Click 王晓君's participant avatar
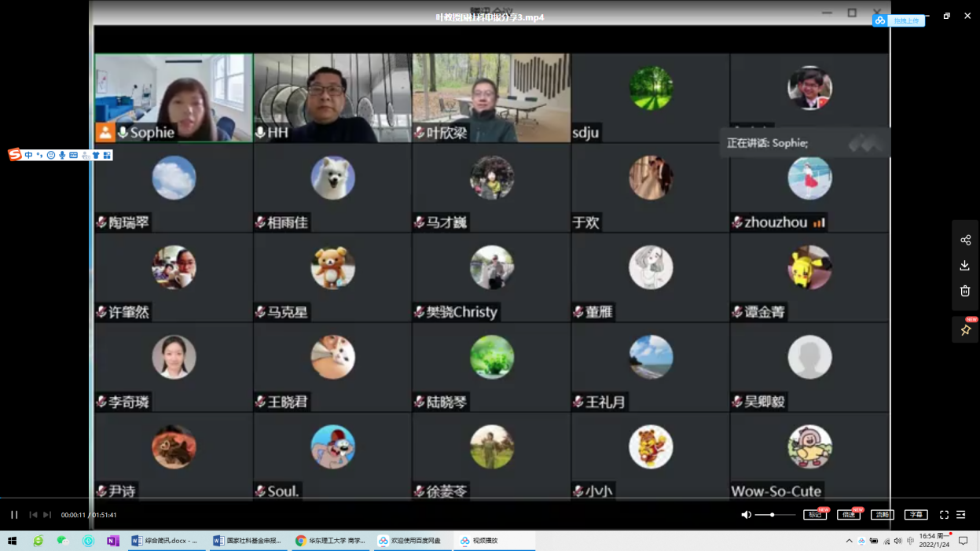The height and width of the screenshot is (551, 980). pos(332,357)
